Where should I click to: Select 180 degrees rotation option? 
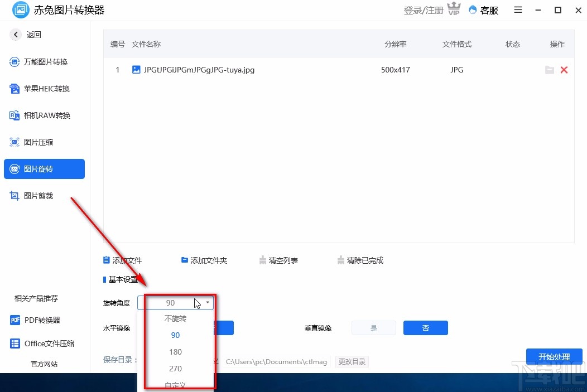(x=175, y=352)
